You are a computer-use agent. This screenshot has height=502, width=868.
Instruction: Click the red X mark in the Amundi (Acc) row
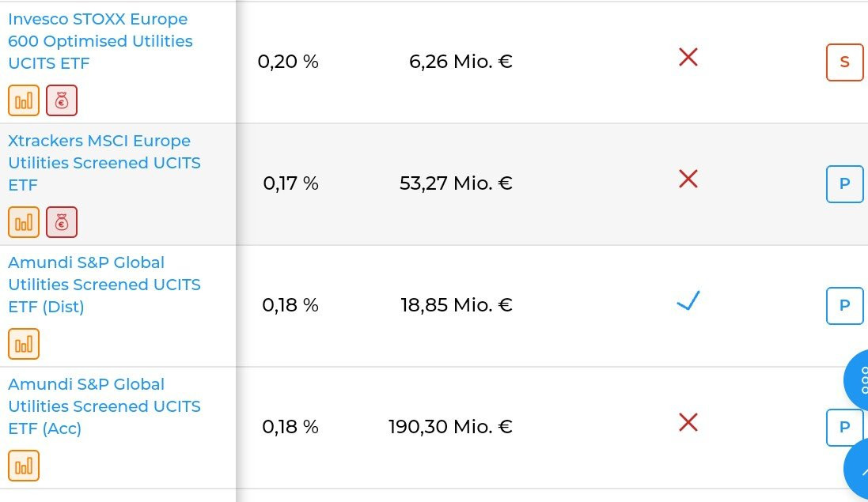(688, 423)
